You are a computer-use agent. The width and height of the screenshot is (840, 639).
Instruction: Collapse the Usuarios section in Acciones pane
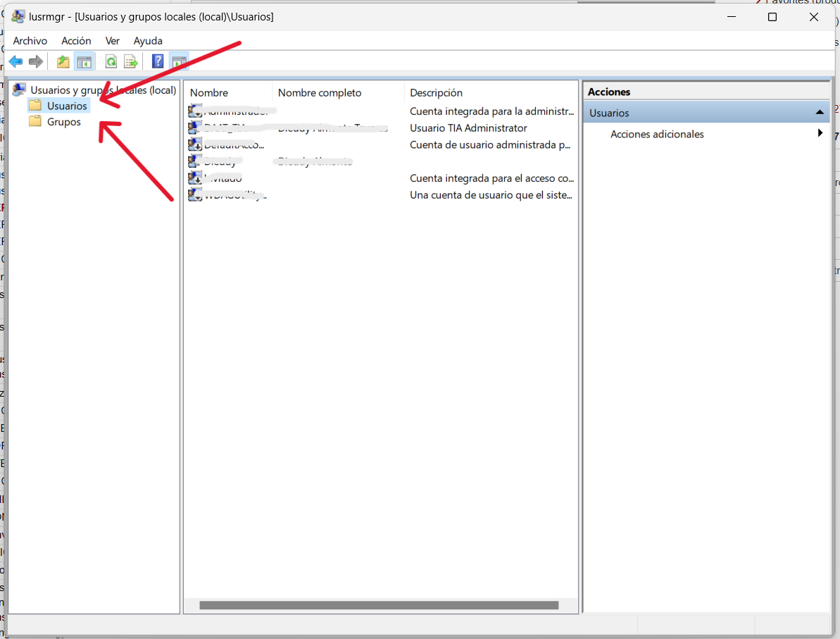tap(820, 112)
